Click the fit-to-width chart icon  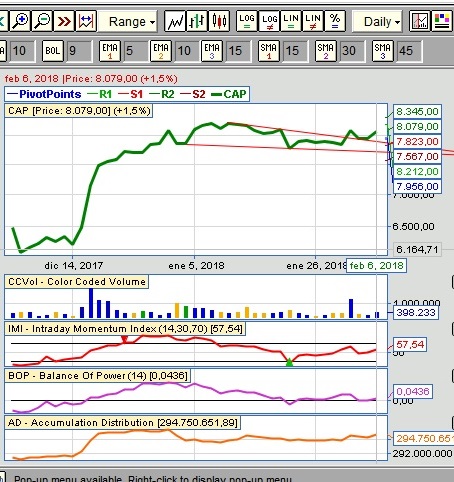86,21
